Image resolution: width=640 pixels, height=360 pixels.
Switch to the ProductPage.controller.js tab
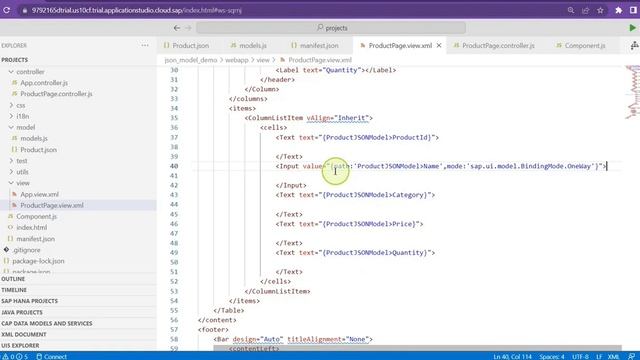point(494,45)
